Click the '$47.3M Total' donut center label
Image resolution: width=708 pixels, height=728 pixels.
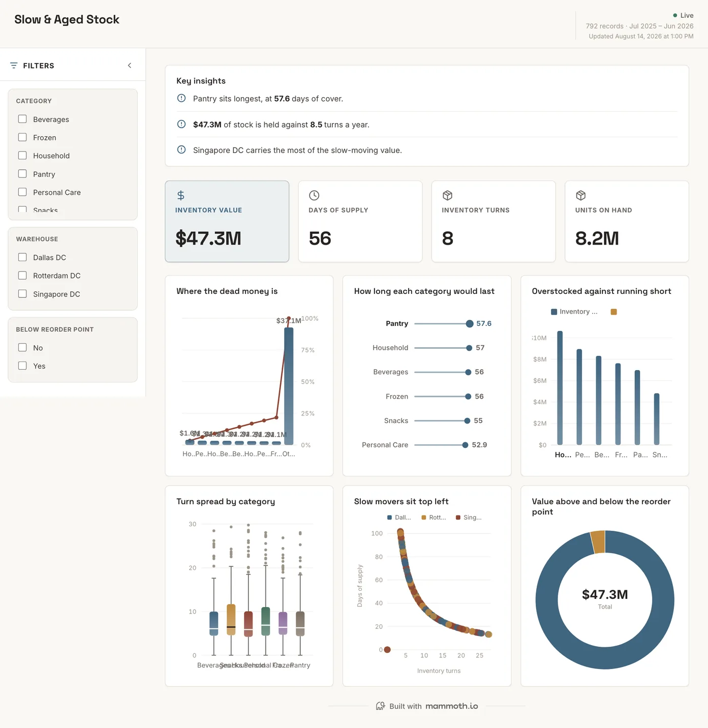(605, 599)
